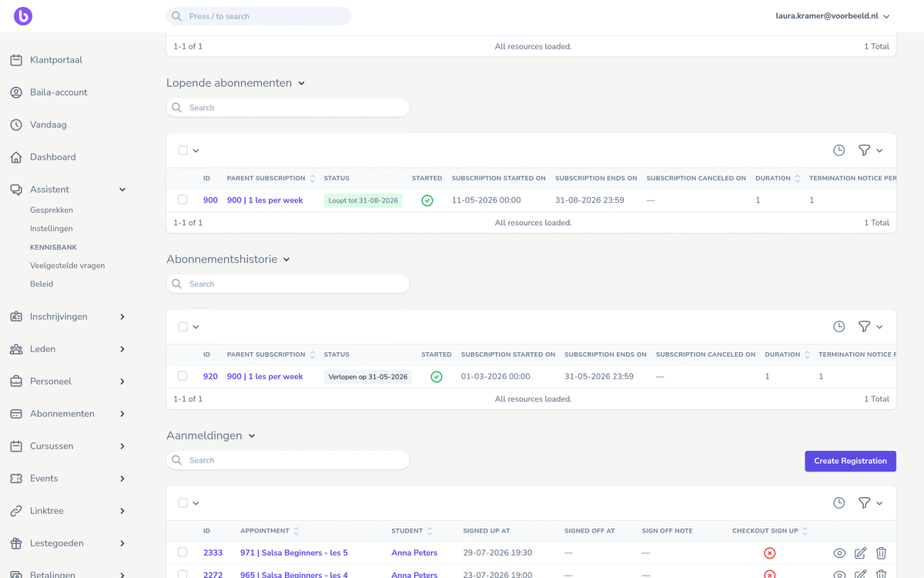Open the Dashboard page
The width and height of the screenshot is (924, 578).
click(53, 157)
